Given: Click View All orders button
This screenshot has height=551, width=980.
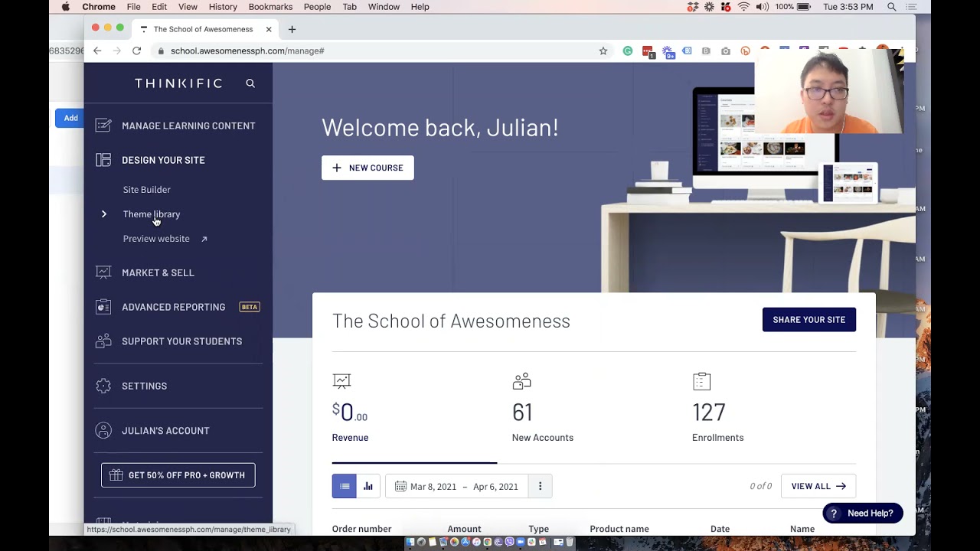Looking at the screenshot, I should (818, 486).
